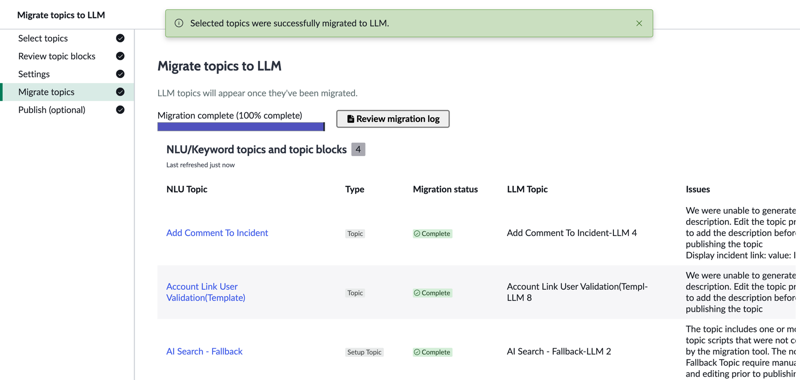
Task: Select the Migrate topics step
Action: point(67,92)
